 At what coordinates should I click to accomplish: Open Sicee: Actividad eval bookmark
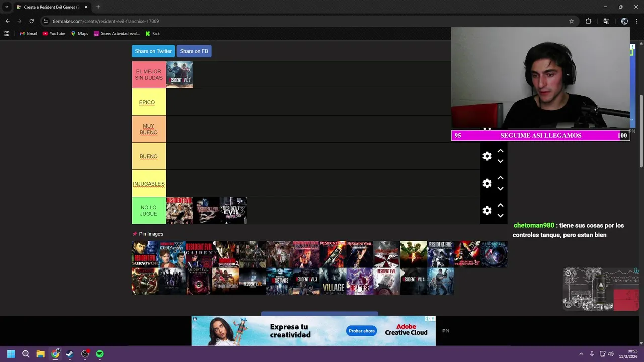116,34
